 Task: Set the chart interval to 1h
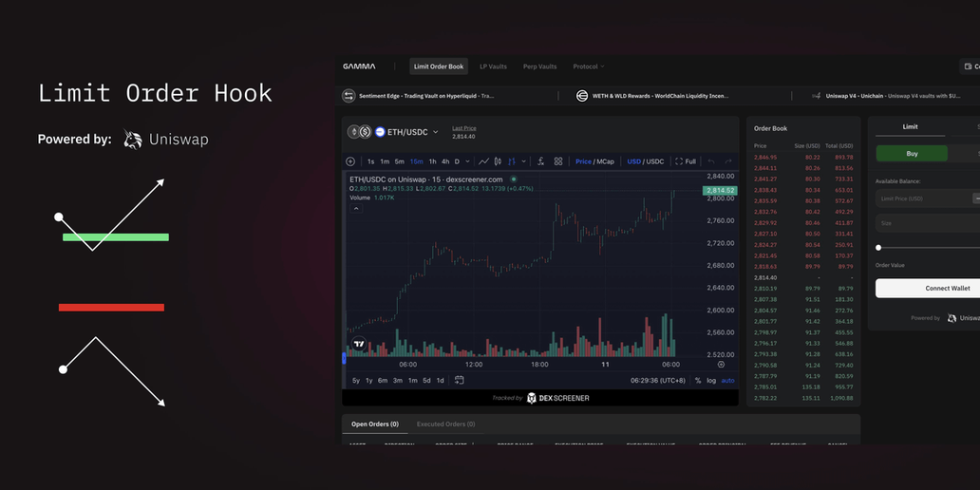pyautogui.click(x=432, y=161)
